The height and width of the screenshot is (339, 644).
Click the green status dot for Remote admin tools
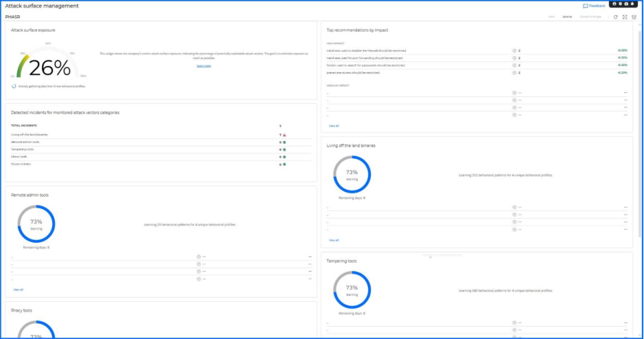pyautogui.click(x=284, y=142)
